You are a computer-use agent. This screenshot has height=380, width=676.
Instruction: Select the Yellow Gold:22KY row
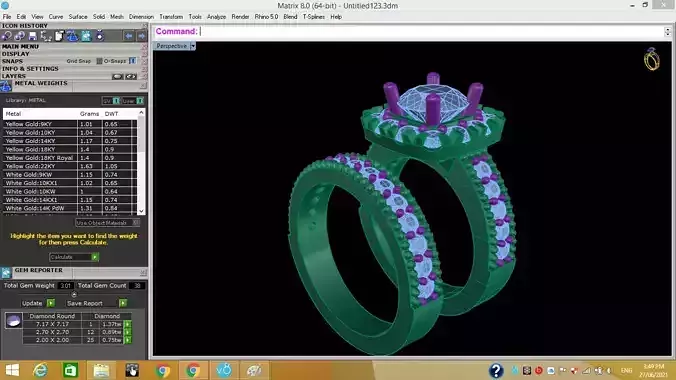[70, 166]
